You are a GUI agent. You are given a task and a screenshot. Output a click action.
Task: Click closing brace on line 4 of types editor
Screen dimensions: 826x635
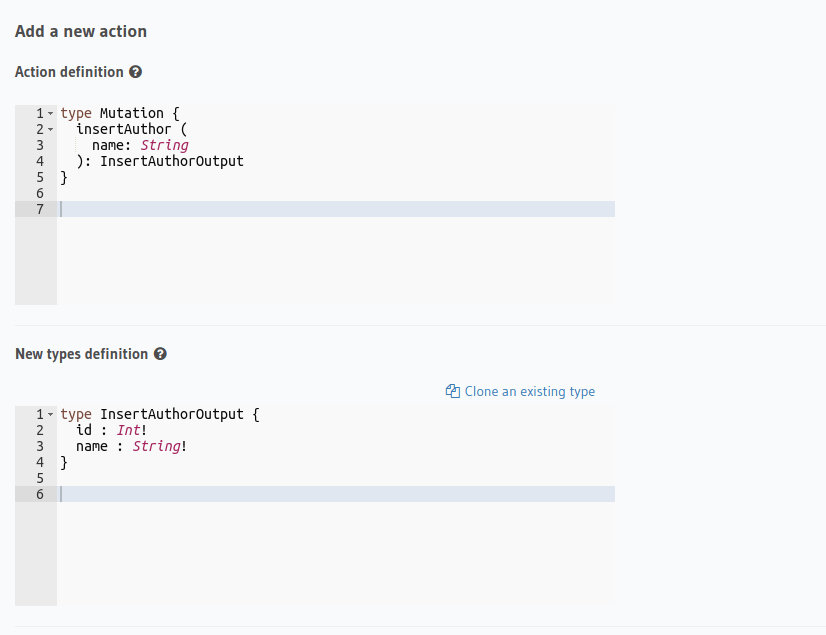click(x=64, y=462)
